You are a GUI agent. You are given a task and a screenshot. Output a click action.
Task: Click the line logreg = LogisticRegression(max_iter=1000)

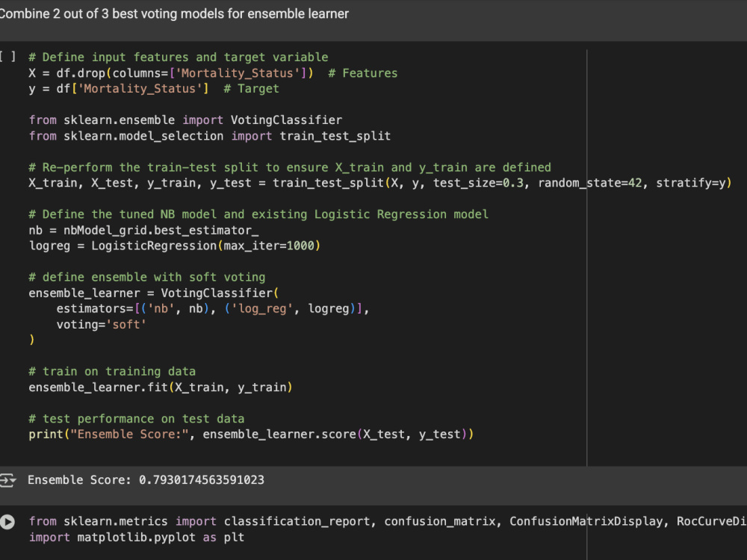tap(174, 246)
